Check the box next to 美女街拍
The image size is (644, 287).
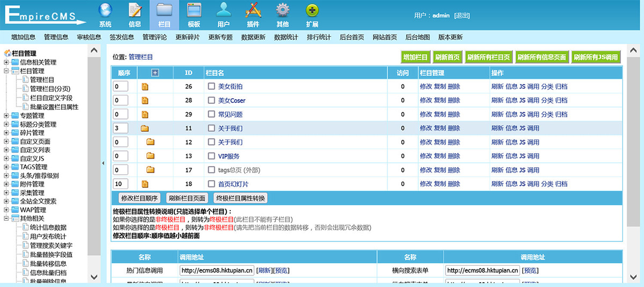tap(211, 87)
